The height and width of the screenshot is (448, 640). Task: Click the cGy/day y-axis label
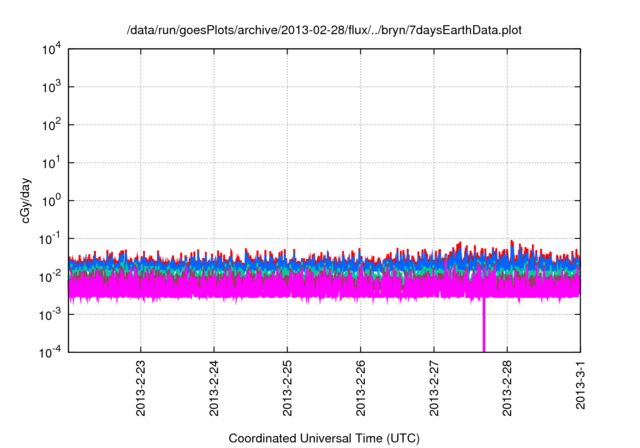pyautogui.click(x=26, y=200)
